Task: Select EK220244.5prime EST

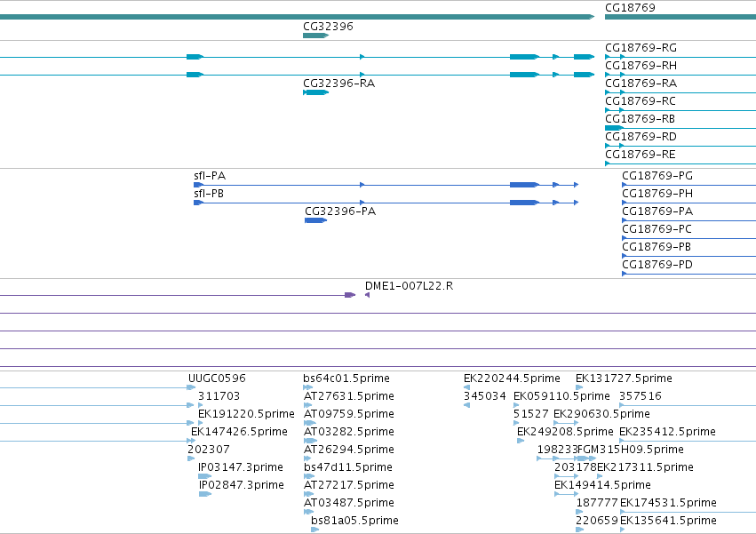Action: [x=466, y=387]
